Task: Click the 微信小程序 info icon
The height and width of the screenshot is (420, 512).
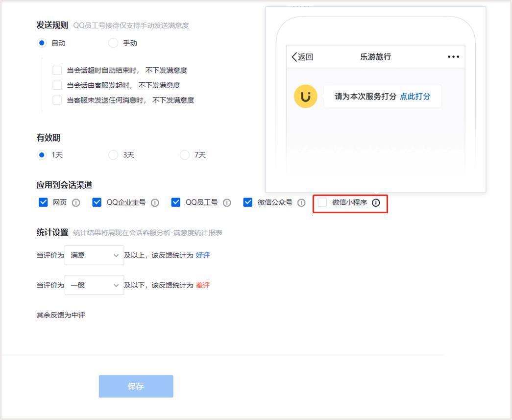Action: 375,202
